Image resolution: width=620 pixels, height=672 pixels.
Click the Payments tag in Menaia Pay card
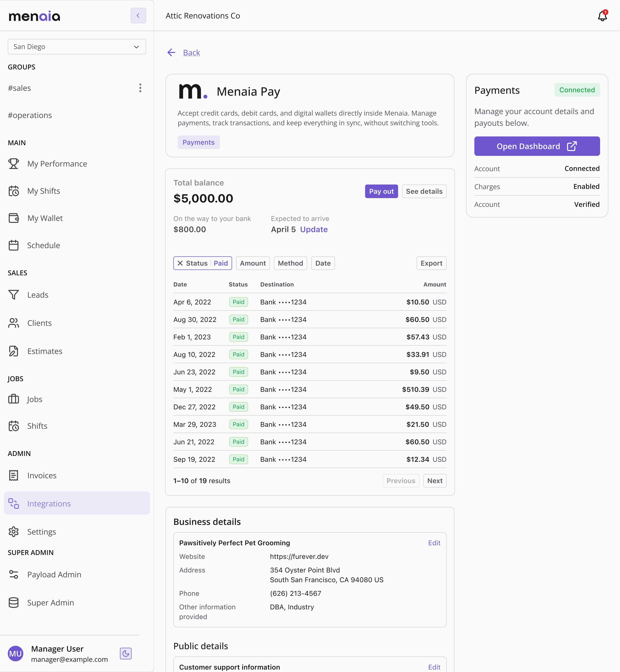[x=199, y=142]
